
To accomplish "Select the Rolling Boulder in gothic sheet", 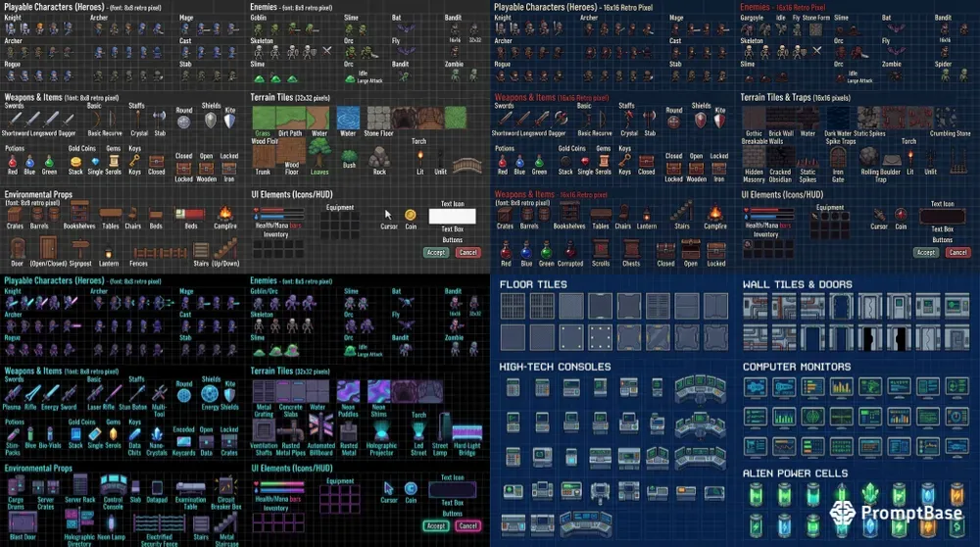I will click(868, 157).
